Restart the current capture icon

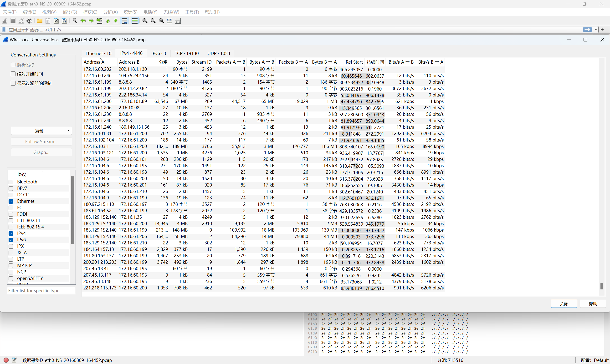pyautogui.click(x=21, y=21)
